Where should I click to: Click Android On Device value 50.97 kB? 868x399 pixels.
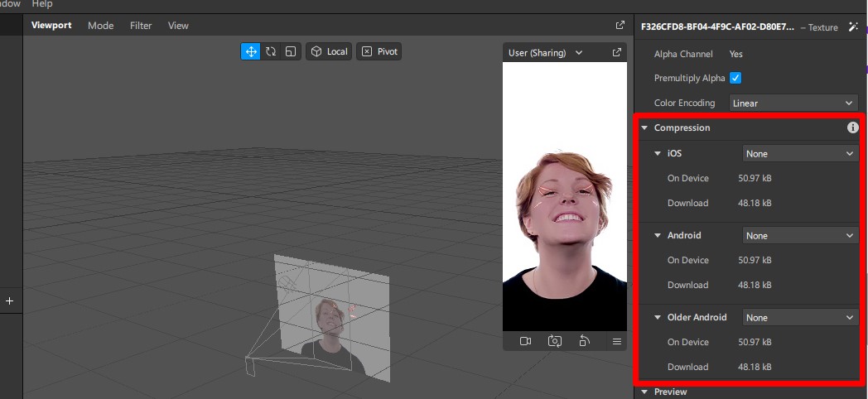(x=755, y=260)
